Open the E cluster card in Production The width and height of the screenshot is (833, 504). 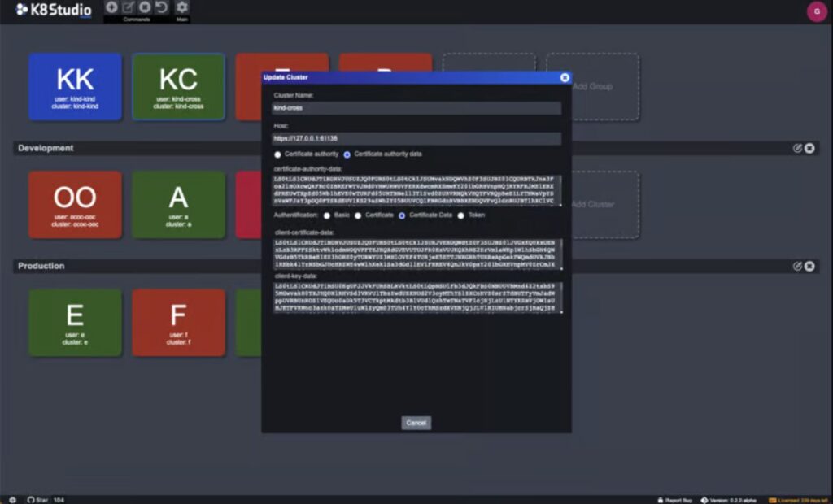pyautogui.click(x=75, y=323)
